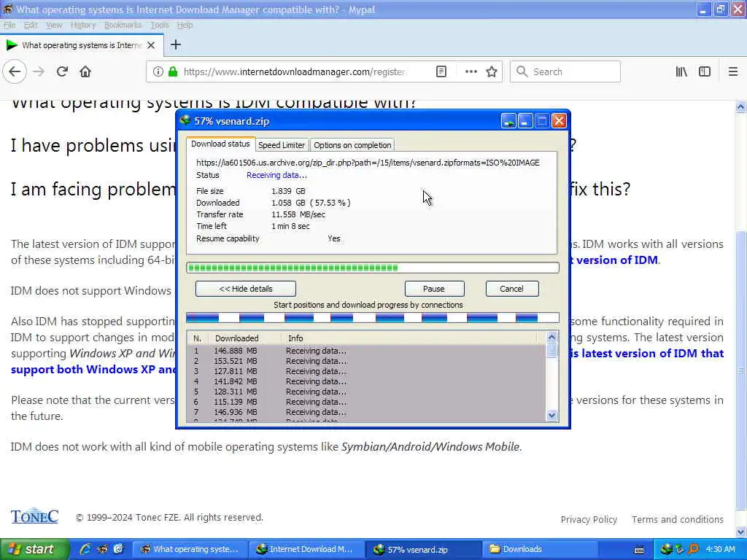Show sidebars icon in browser toolbar
Image resolution: width=747 pixels, height=560 pixels.
click(705, 72)
